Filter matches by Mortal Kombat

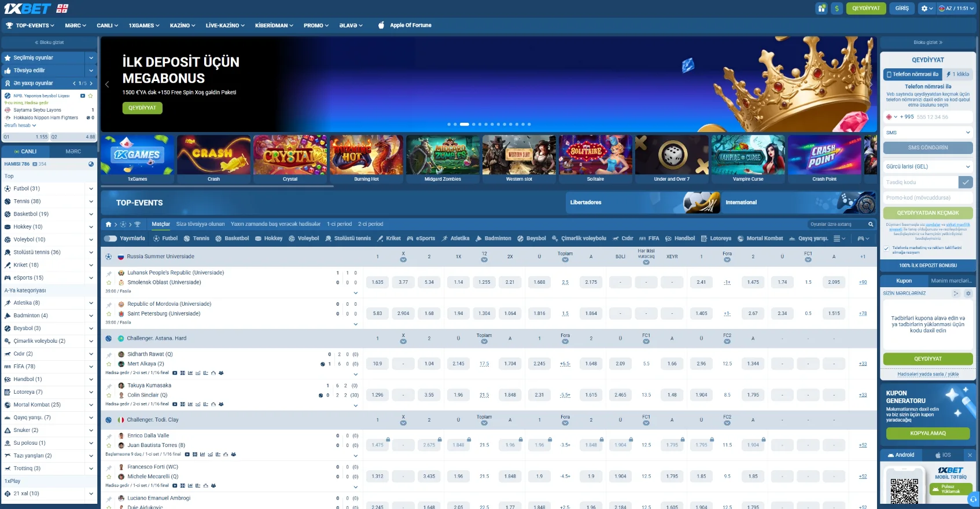click(760, 239)
